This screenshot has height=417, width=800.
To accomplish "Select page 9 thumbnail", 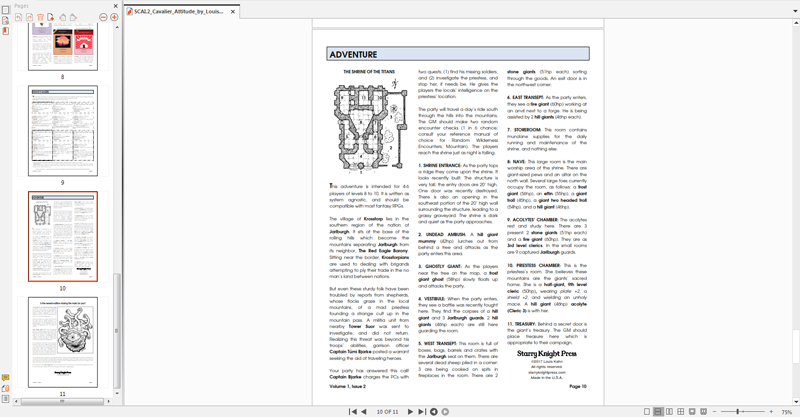I will [62, 130].
